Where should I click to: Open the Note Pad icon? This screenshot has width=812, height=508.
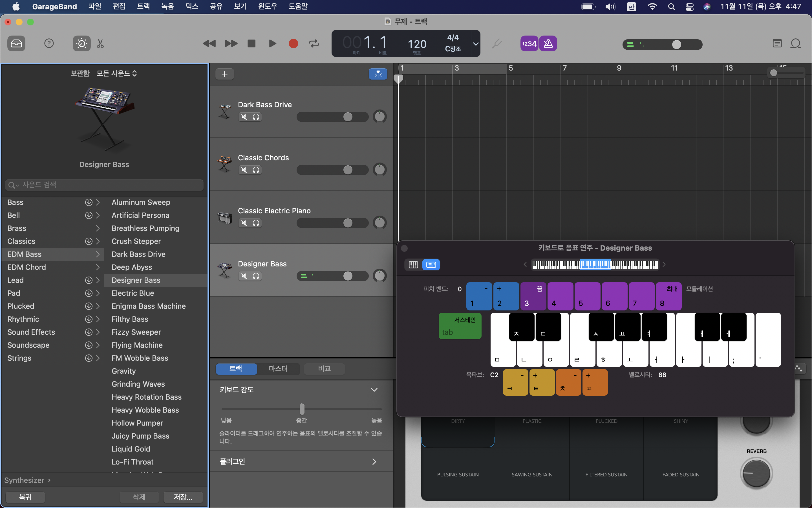tap(777, 43)
